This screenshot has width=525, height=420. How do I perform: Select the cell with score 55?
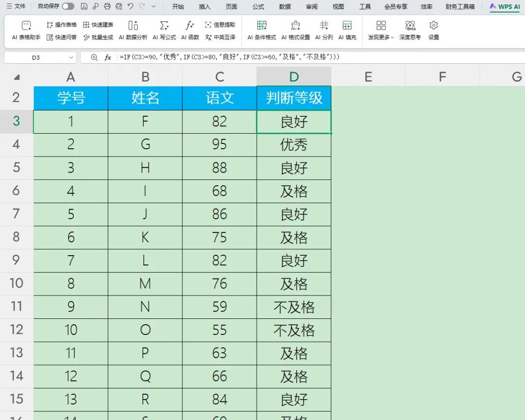click(220, 330)
